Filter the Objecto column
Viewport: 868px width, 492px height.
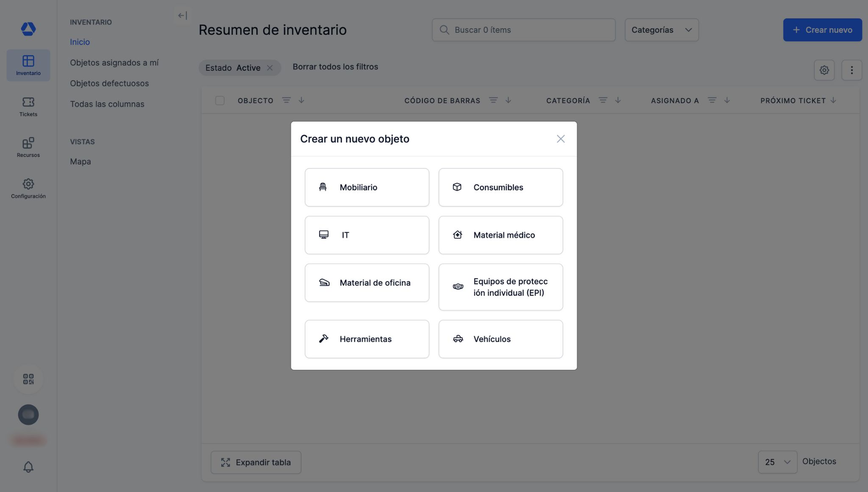[287, 101]
